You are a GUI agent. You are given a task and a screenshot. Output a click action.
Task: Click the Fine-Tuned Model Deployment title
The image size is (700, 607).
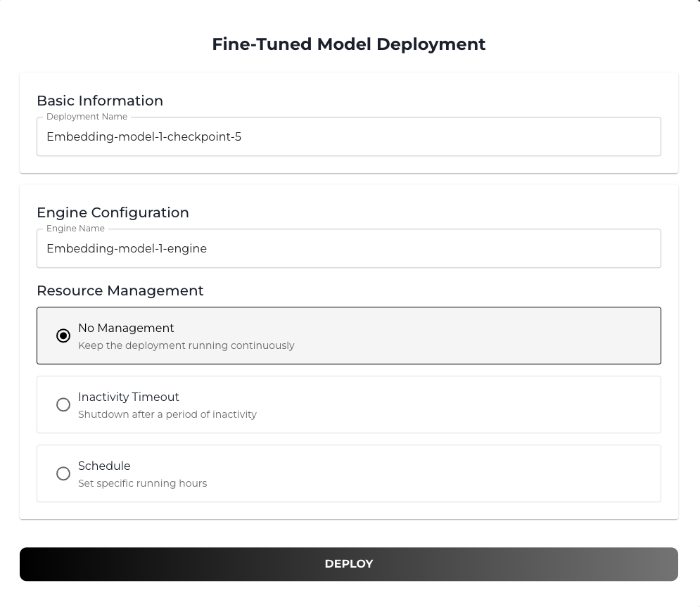(x=349, y=44)
